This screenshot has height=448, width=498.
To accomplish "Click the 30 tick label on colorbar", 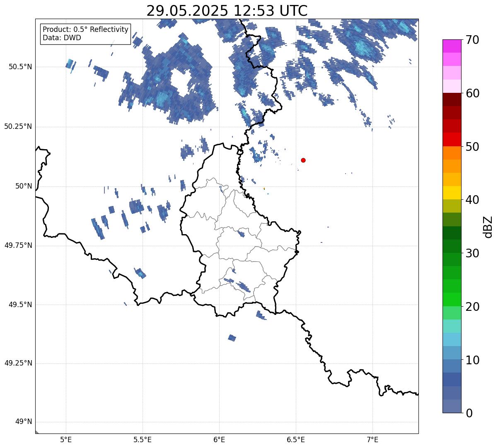I will click(472, 253).
